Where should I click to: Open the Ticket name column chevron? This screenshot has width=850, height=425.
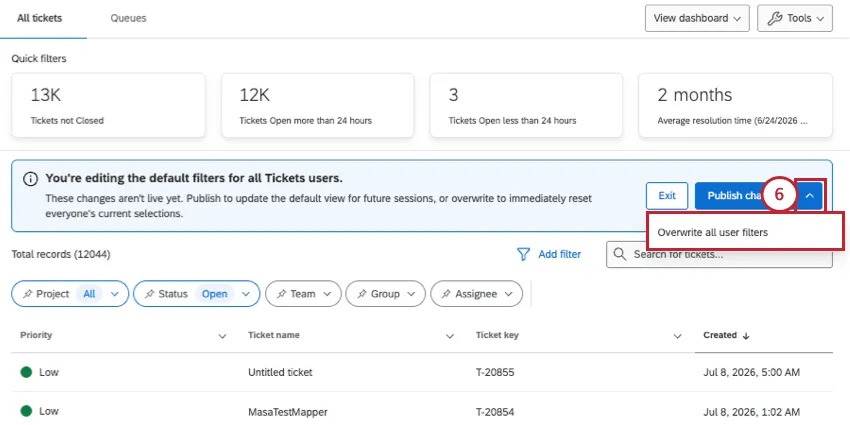point(449,336)
